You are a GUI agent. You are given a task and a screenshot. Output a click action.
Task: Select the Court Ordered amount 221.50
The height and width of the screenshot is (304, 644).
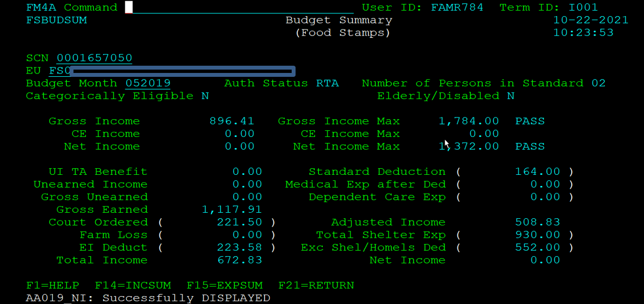(x=239, y=223)
